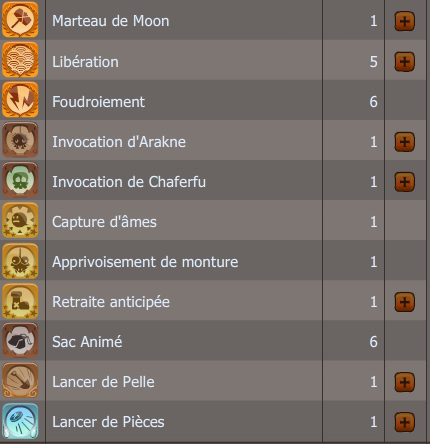Click the green Invocation de Chaferfu skull icon
Screen dimensions: 430x444
(20, 180)
